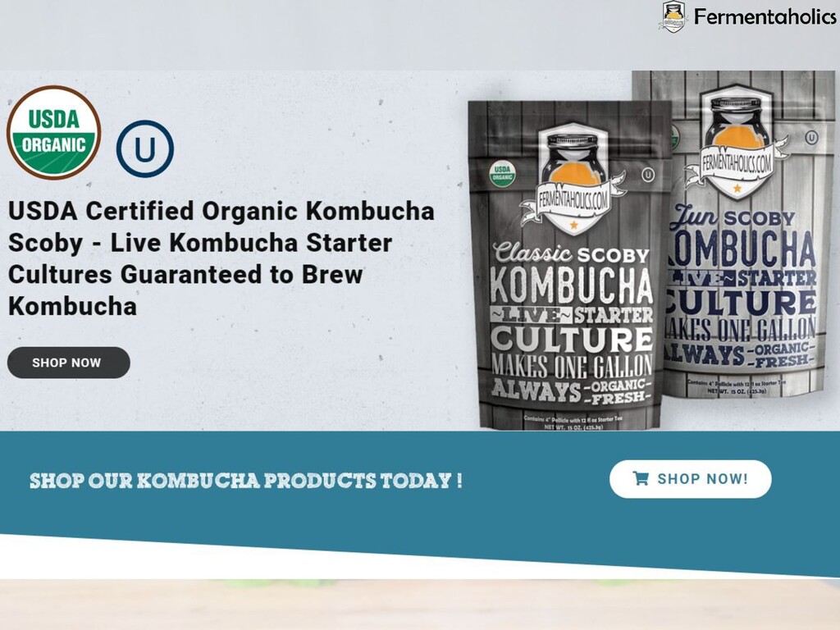Open the Classic Scoby Kombucha bag image
The width and height of the screenshot is (840, 630).
click(571, 265)
